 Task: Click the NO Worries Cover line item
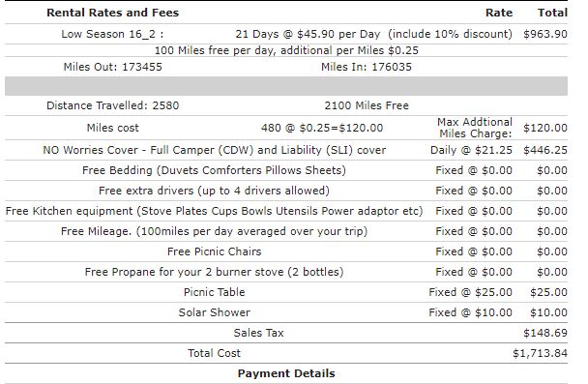[214, 150]
